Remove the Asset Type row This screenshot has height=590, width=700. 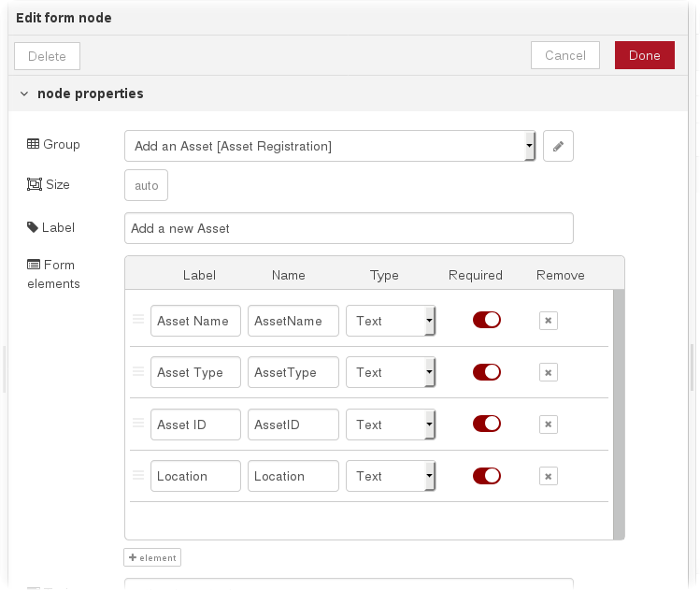549,372
